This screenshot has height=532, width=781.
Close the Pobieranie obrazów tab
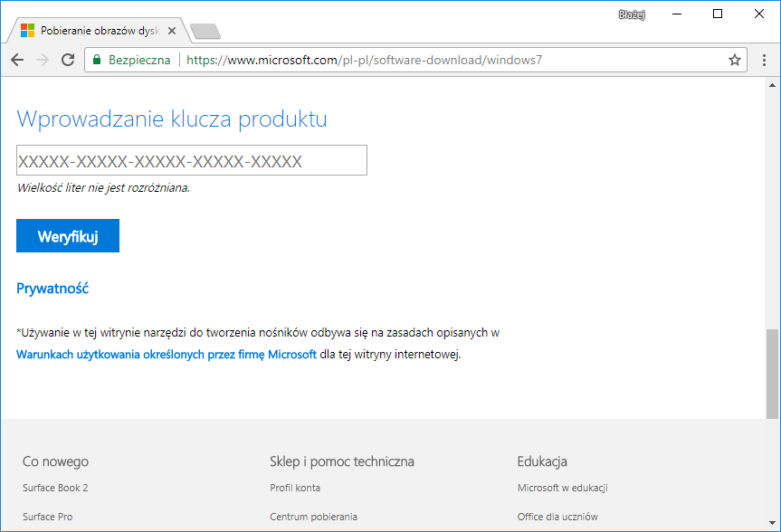pyautogui.click(x=172, y=31)
